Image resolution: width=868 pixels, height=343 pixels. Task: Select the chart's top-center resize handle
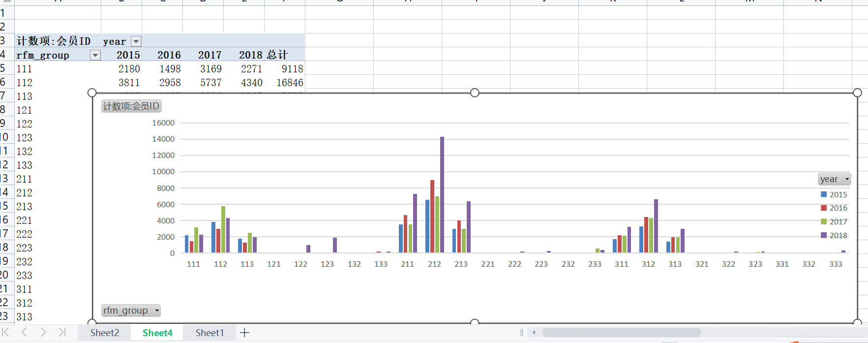point(475,93)
